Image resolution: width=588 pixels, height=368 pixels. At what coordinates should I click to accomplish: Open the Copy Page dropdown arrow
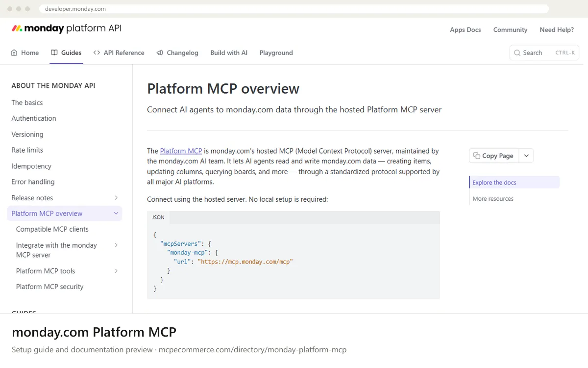click(x=526, y=156)
